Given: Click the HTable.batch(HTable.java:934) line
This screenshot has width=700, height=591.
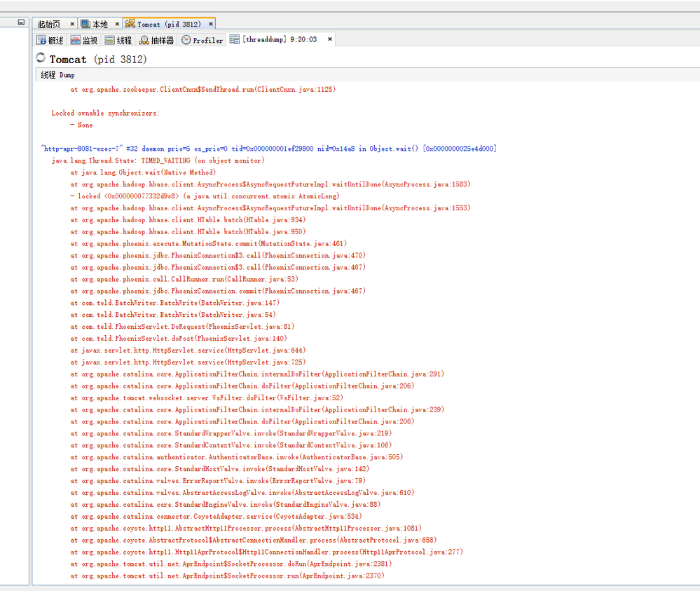Looking at the screenshot, I should [x=188, y=219].
